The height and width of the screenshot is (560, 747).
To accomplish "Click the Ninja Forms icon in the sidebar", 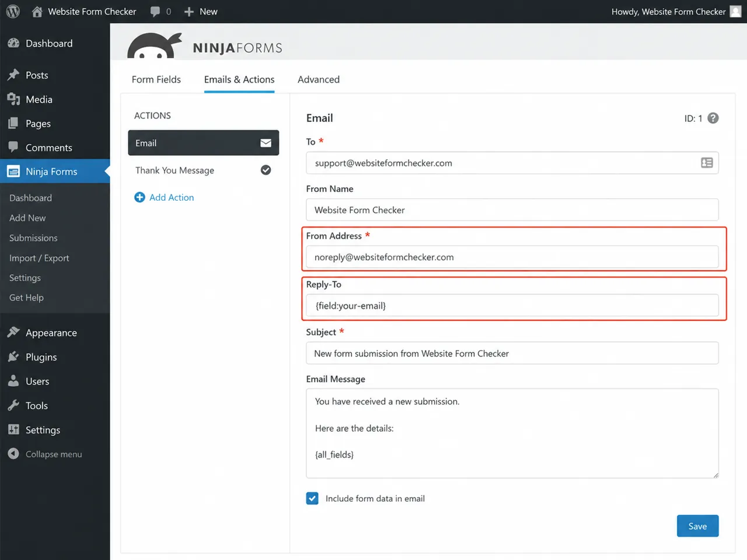I will pos(13,171).
